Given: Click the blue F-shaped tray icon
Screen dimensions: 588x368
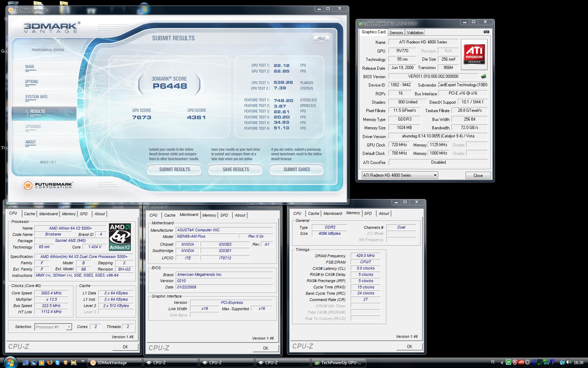Looking at the screenshot, I should tap(552, 362).
